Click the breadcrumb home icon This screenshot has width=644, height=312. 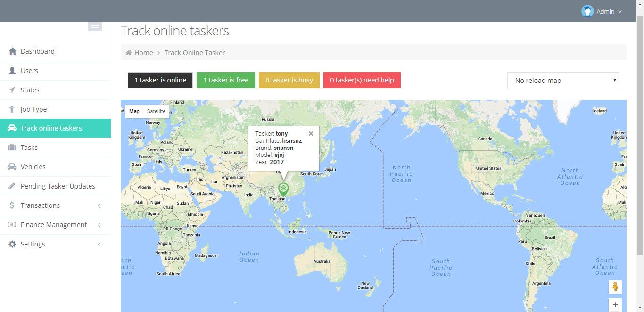pyautogui.click(x=129, y=53)
